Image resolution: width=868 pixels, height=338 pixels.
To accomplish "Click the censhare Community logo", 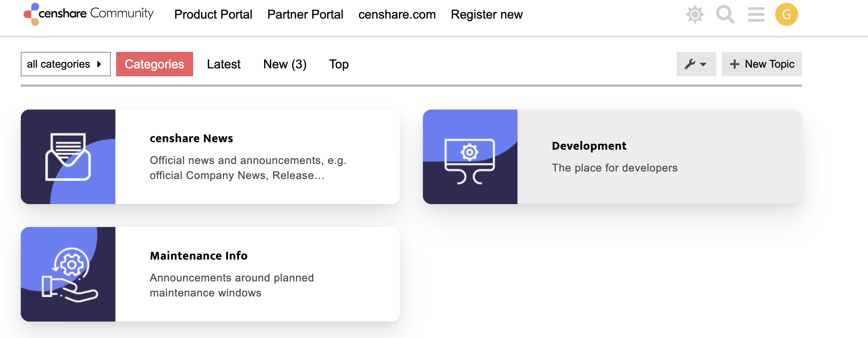I will click(x=89, y=14).
